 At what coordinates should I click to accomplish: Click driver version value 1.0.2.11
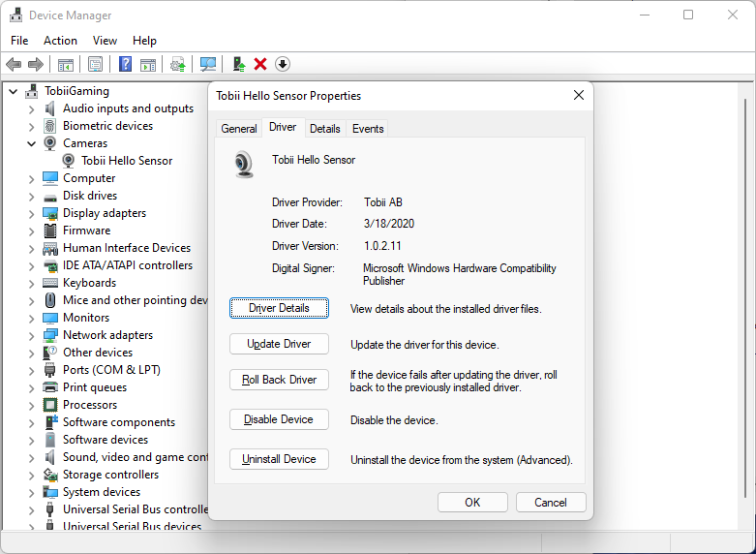point(382,246)
